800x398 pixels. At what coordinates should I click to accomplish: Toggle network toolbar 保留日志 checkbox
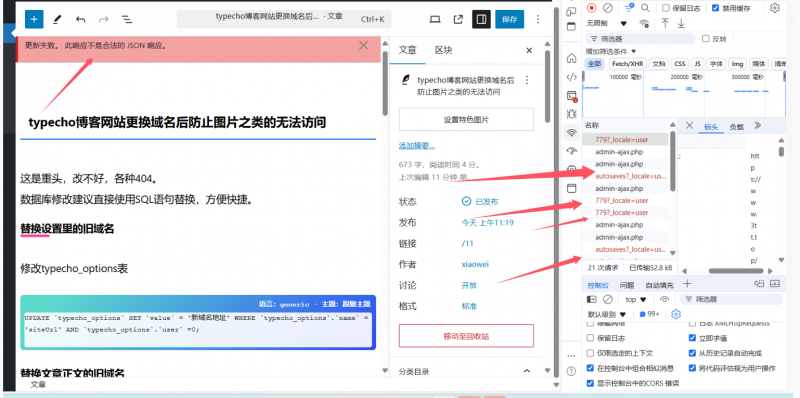pos(665,8)
